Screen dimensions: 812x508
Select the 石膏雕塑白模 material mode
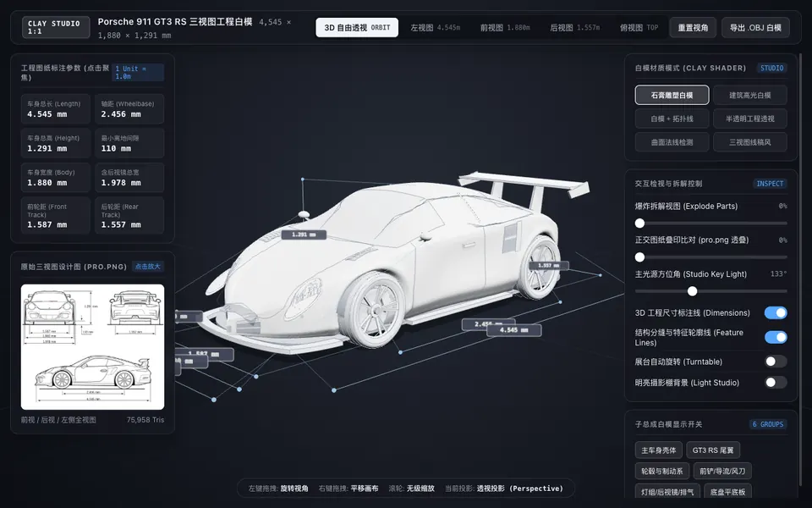point(672,96)
